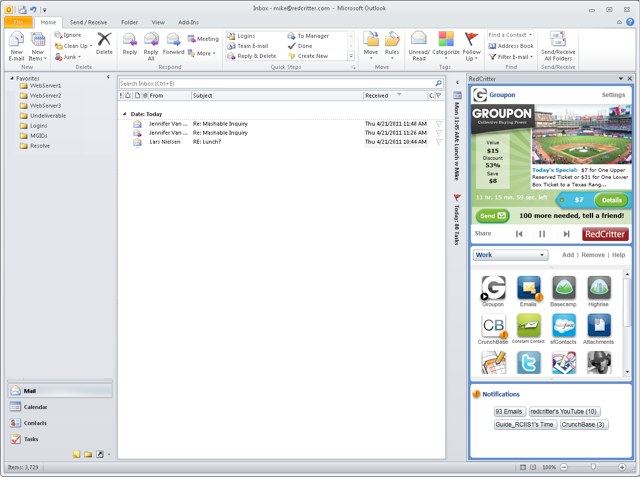
Task: Toggle the flag on Lars Nielsen message
Action: (x=439, y=142)
